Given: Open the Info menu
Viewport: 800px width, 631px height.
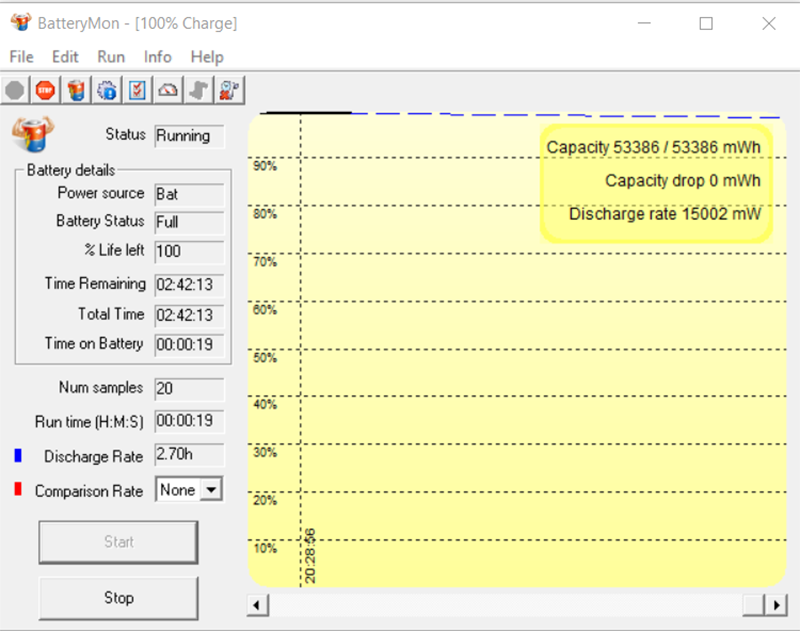Looking at the screenshot, I should coord(157,57).
